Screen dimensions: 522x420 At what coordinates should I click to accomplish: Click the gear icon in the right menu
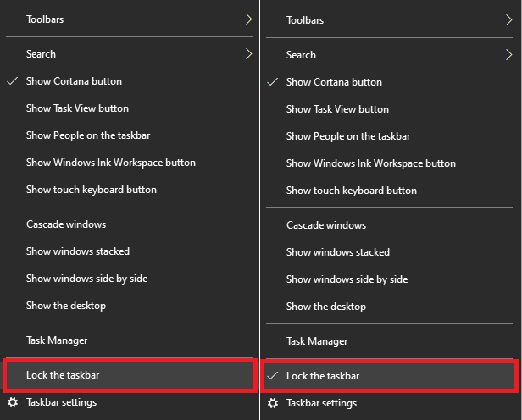click(x=272, y=403)
